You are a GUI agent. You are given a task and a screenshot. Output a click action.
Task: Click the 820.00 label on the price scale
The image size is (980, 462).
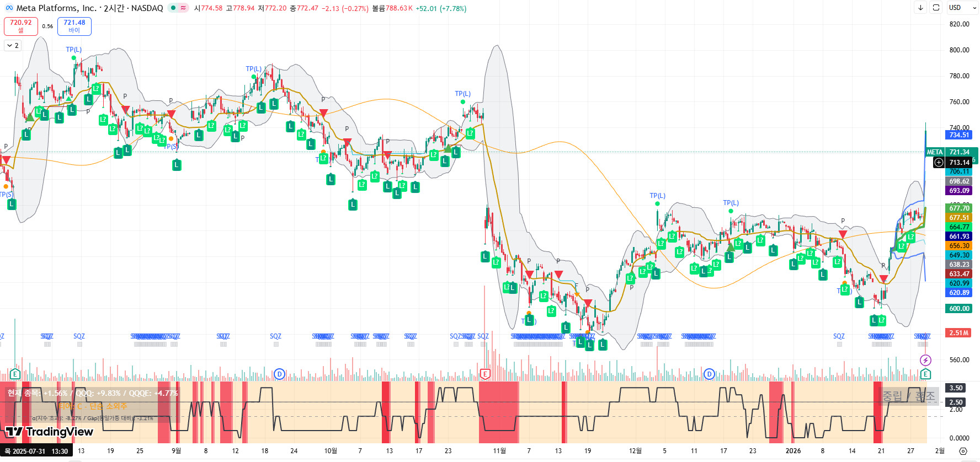960,24
